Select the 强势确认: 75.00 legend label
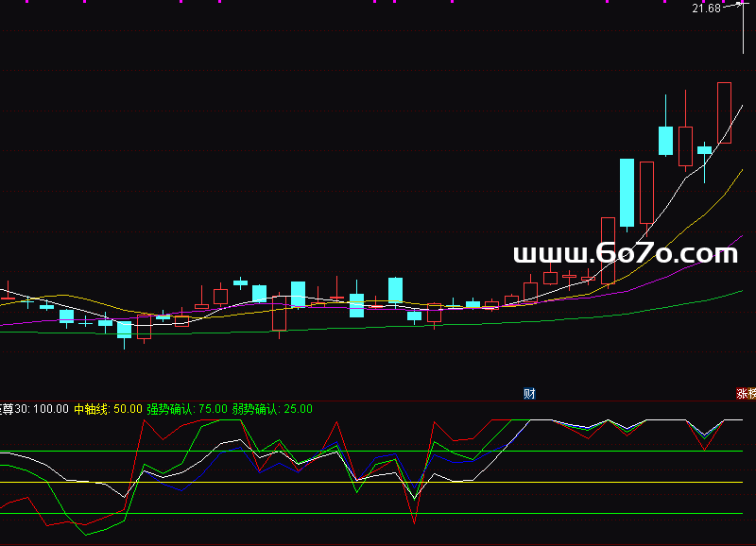The height and width of the screenshot is (546, 756). (187, 409)
